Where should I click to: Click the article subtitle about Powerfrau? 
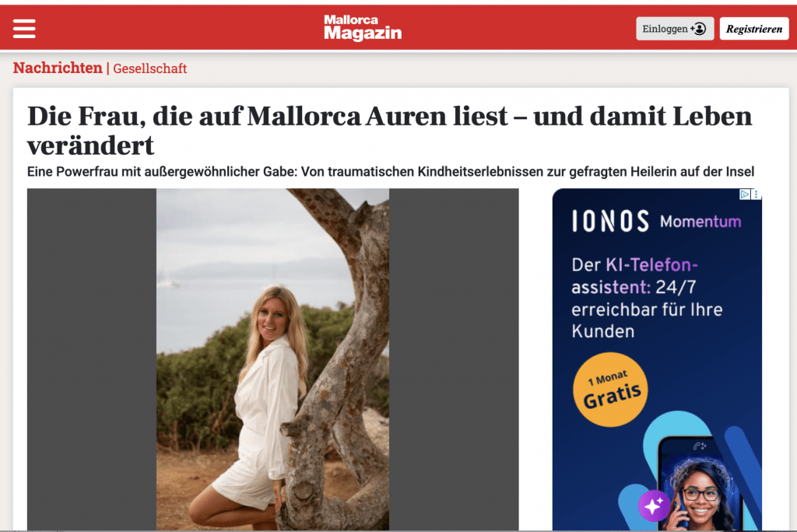(x=391, y=172)
